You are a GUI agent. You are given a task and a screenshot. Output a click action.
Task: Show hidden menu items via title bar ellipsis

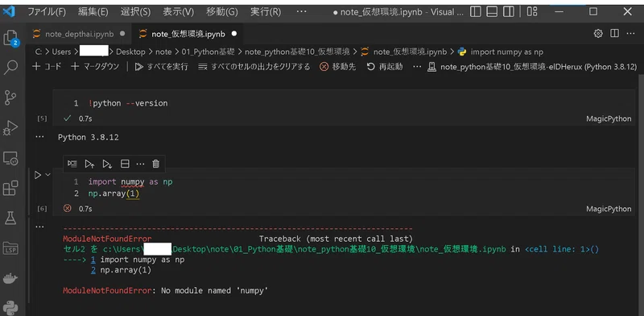point(301,12)
